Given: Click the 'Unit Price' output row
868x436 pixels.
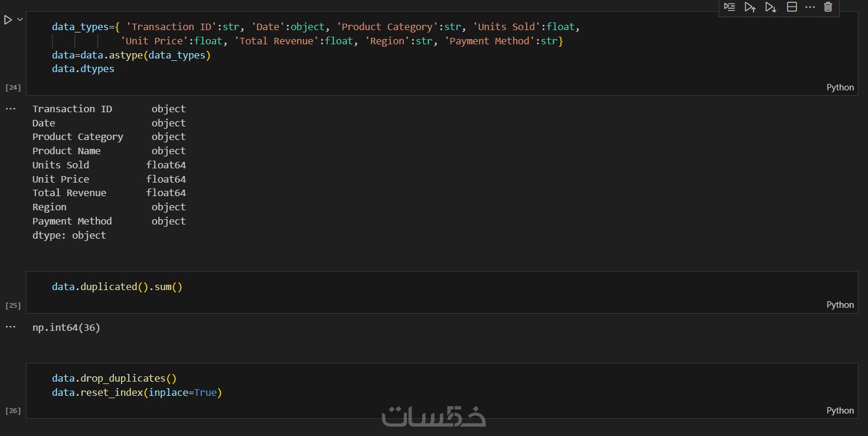Looking at the screenshot, I should tap(109, 179).
